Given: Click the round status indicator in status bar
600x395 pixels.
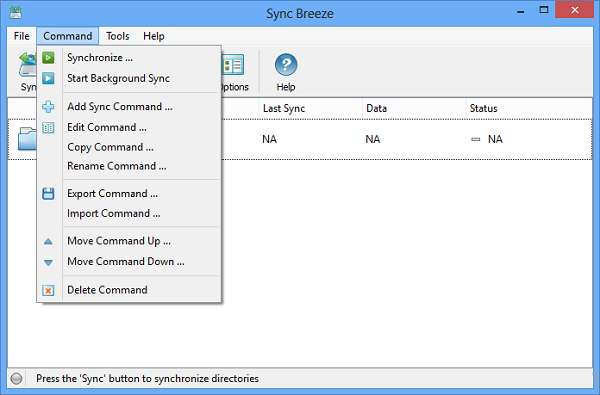Looking at the screenshot, I should pyautogui.click(x=16, y=379).
